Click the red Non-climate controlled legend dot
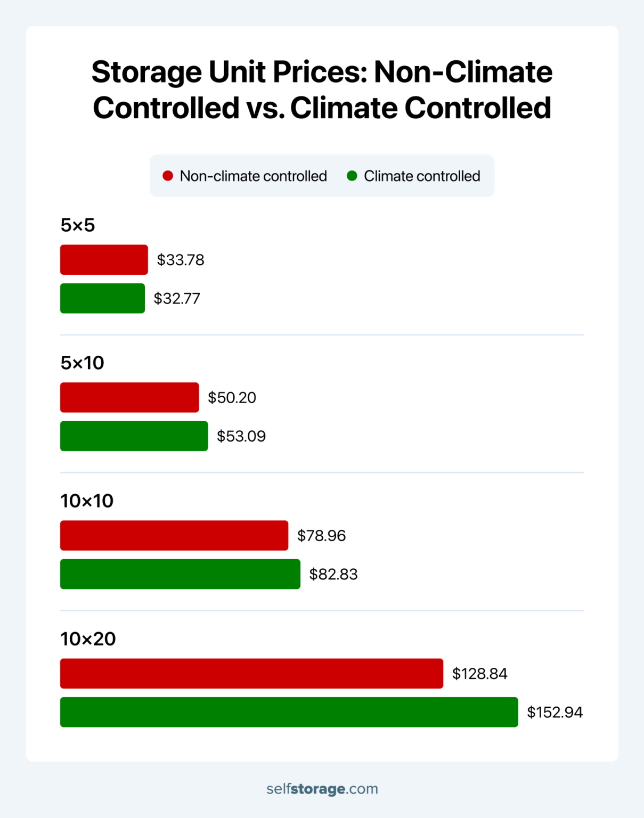This screenshot has height=818, width=644. (x=168, y=176)
